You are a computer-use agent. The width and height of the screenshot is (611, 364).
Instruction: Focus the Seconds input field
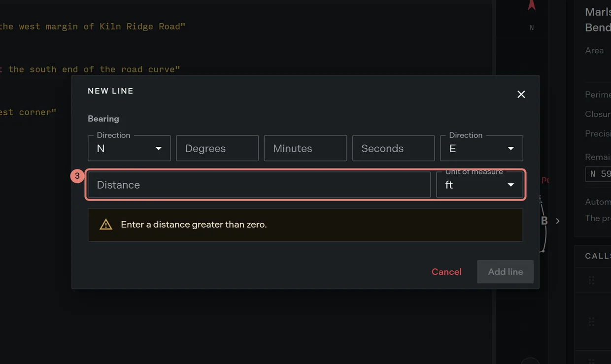(x=393, y=148)
